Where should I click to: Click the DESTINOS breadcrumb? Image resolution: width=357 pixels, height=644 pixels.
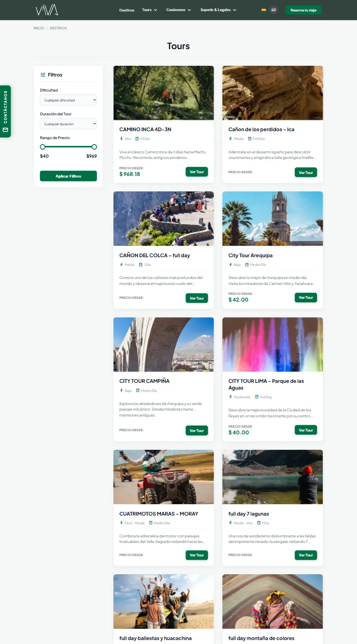click(58, 28)
